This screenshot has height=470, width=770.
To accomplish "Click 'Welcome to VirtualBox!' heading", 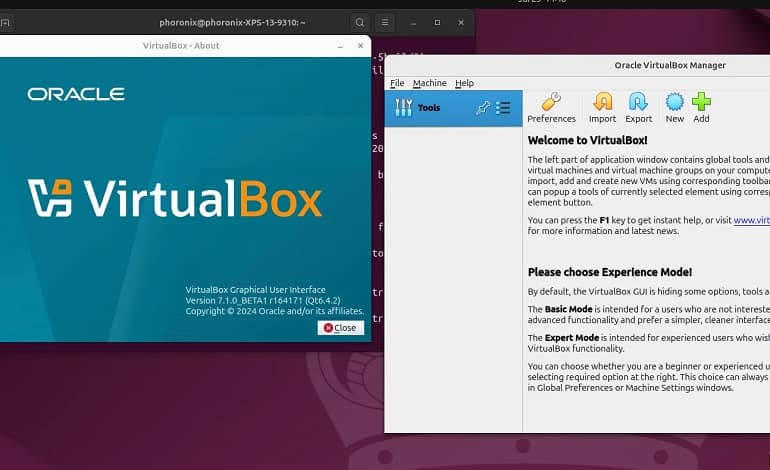I will (x=587, y=140).
